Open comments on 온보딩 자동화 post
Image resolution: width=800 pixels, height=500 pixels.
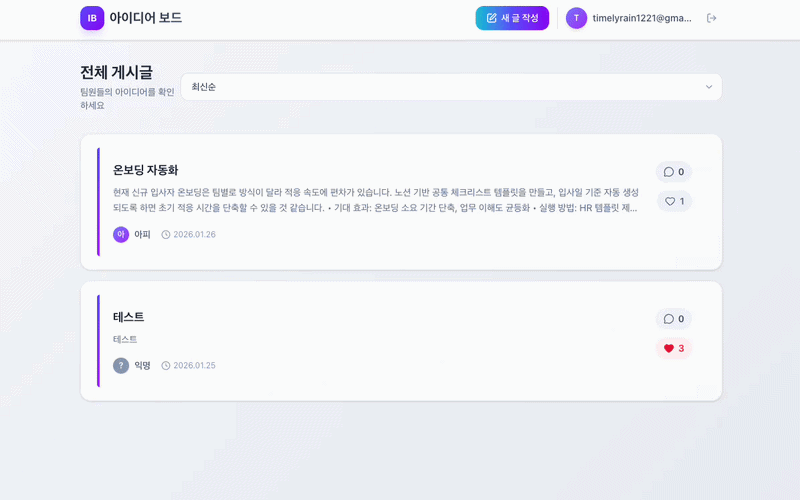click(x=674, y=172)
